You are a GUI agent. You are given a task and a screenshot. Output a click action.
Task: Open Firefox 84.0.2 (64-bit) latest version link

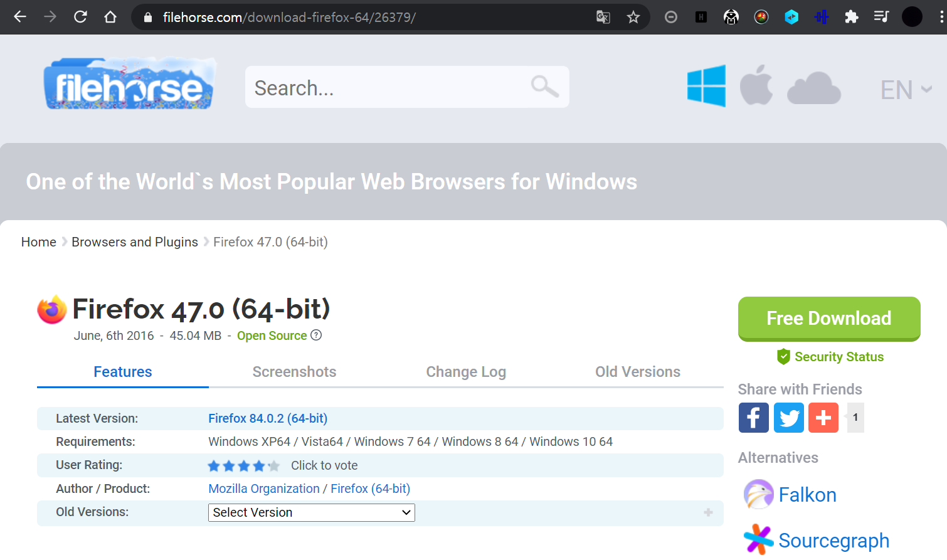(268, 418)
